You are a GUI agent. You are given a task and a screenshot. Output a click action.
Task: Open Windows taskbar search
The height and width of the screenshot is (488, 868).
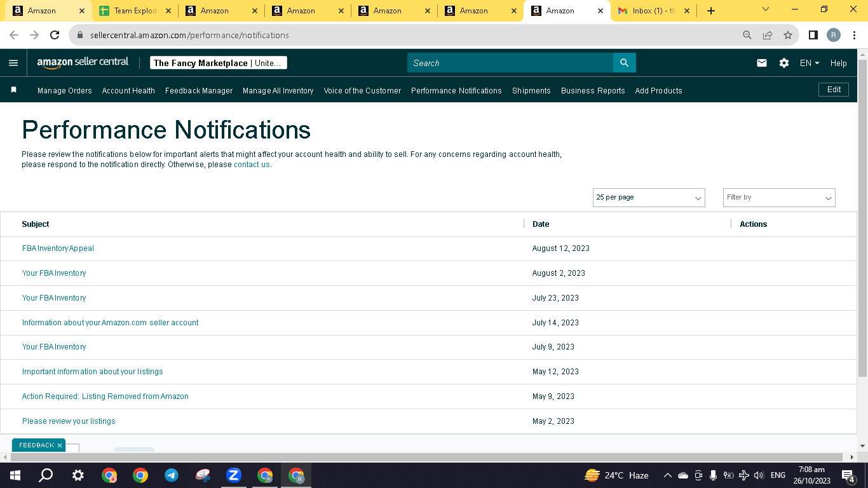46,475
